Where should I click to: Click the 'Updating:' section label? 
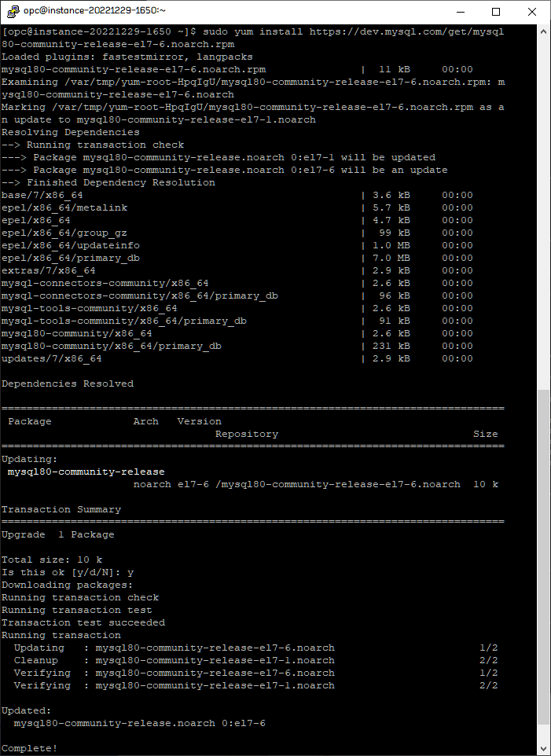29,459
